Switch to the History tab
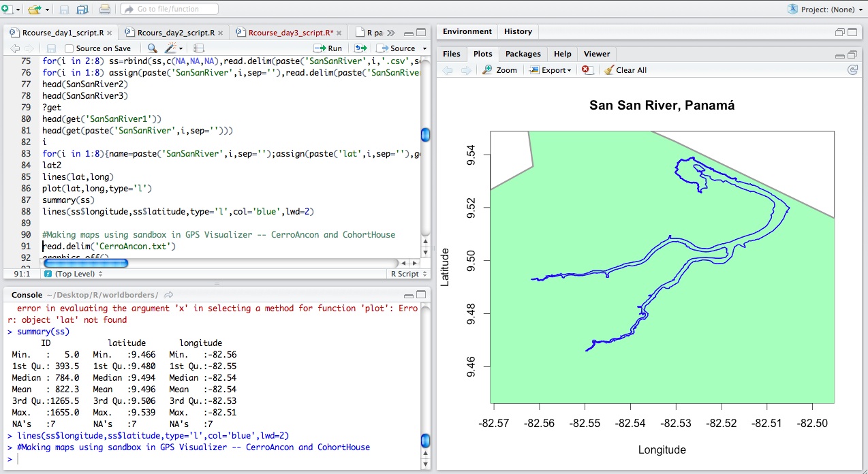This screenshot has height=474, width=868. pyautogui.click(x=518, y=31)
